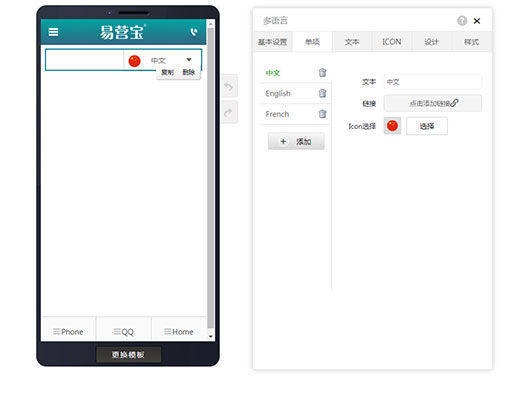This screenshot has height=393, width=516.
Task: Click the undo arrow icon
Action: point(229,86)
